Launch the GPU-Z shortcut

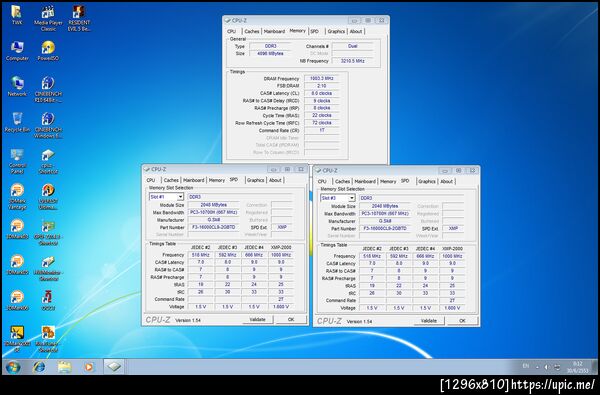point(48,232)
